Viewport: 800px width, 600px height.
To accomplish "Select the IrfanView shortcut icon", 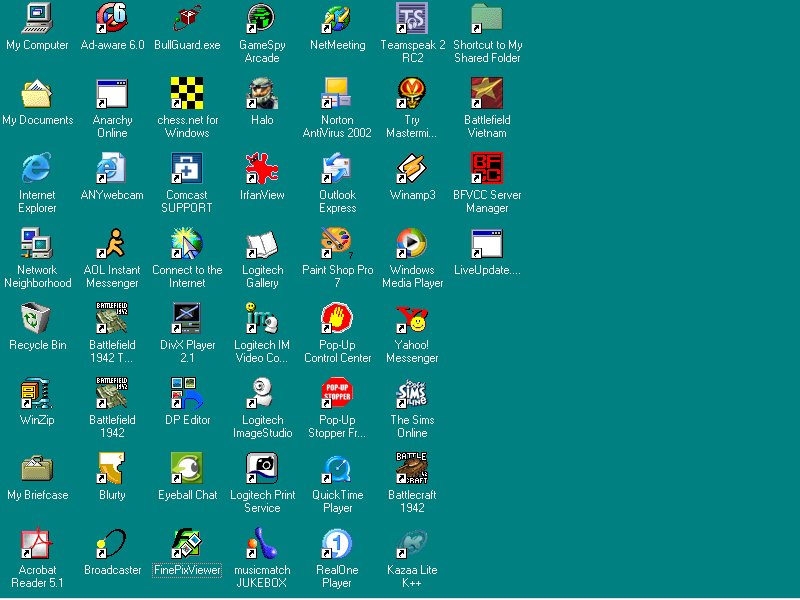I will pyautogui.click(x=262, y=168).
